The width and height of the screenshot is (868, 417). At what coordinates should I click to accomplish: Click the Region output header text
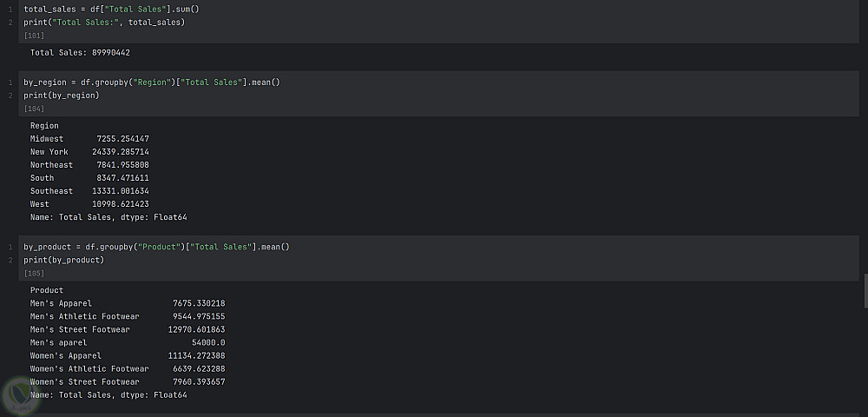[44, 126]
